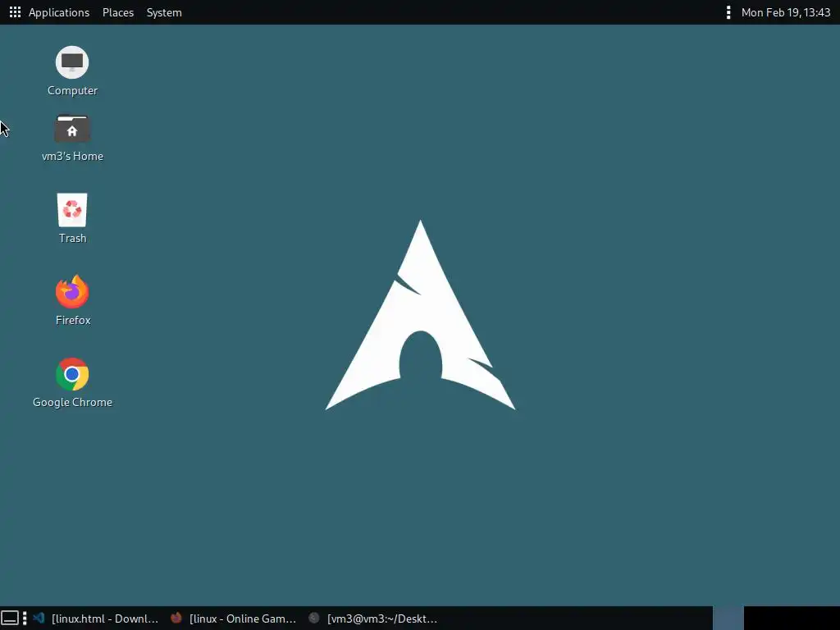This screenshot has width=840, height=630.
Task: Select the Computer desktop icon
Action: pyautogui.click(x=72, y=62)
